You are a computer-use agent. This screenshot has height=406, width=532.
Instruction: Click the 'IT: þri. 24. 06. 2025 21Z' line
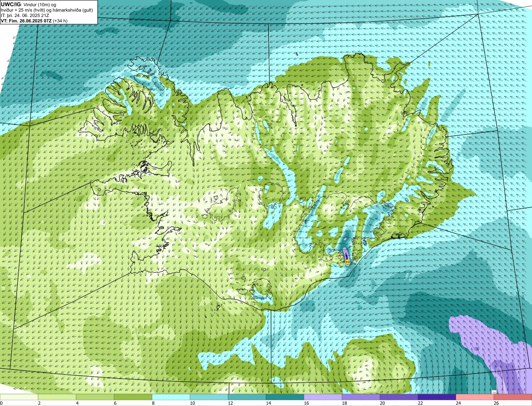[x=25, y=15]
